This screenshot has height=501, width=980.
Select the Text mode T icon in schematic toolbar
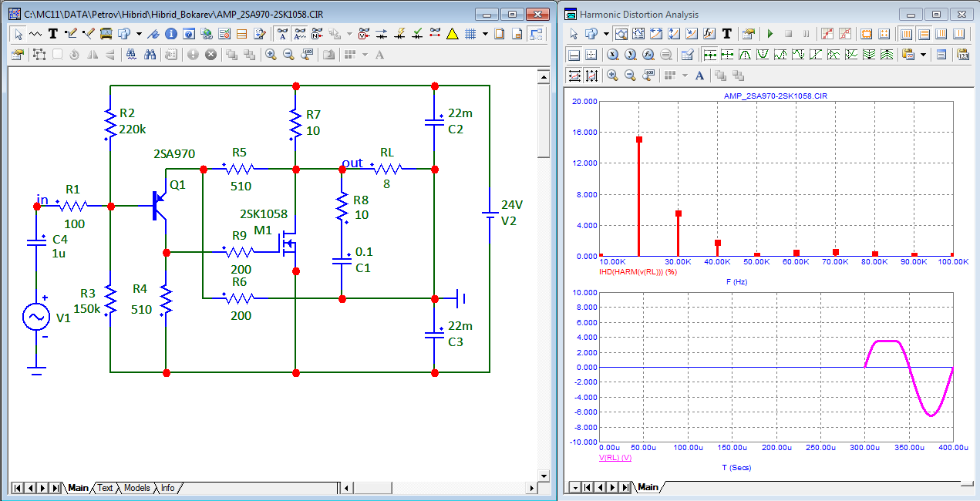[x=53, y=34]
